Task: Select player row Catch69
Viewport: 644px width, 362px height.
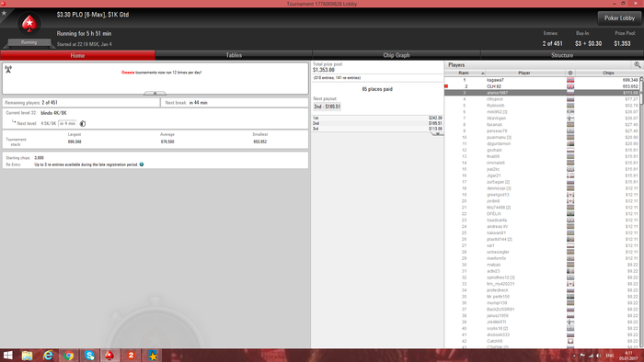Action: point(542,341)
